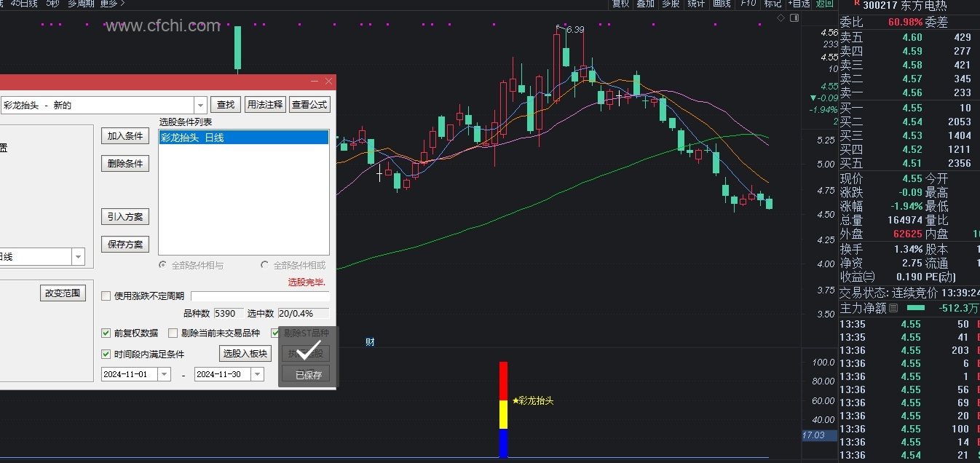Click the yellow segment of the indicator bar
The height and width of the screenshot is (463, 980).
(x=503, y=414)
